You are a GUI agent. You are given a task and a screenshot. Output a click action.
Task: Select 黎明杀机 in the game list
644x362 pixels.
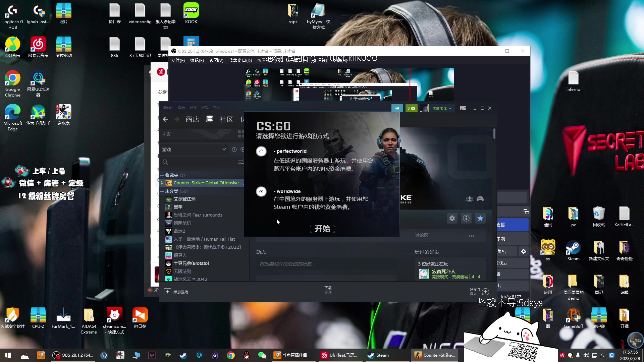[x=182, y=223]
